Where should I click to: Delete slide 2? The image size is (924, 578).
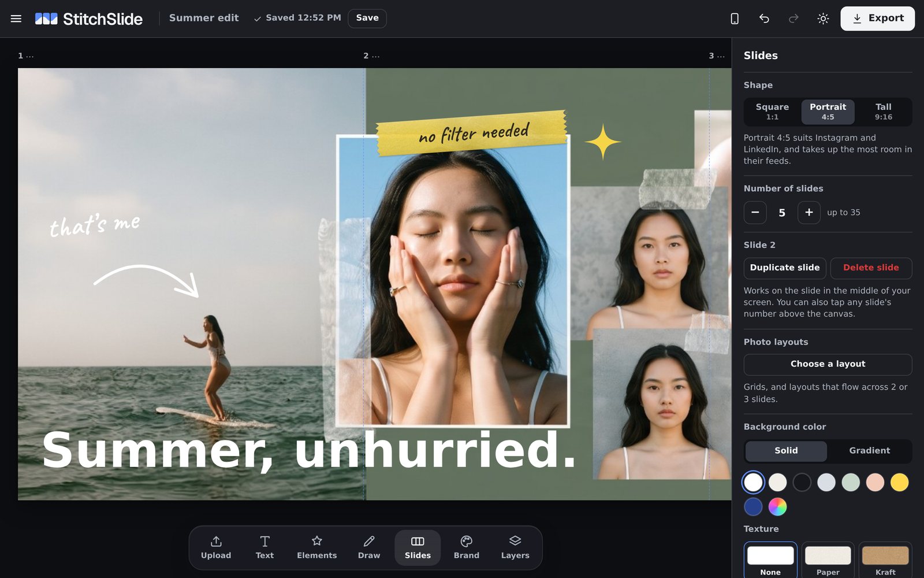[871, 268]
